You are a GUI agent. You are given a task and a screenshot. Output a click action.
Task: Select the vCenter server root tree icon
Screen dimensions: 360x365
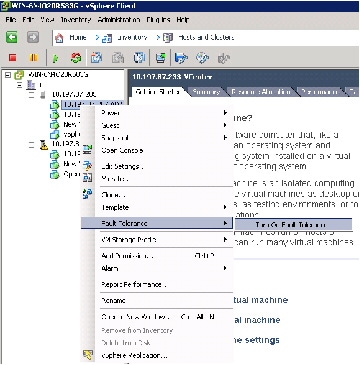(19, 75)
